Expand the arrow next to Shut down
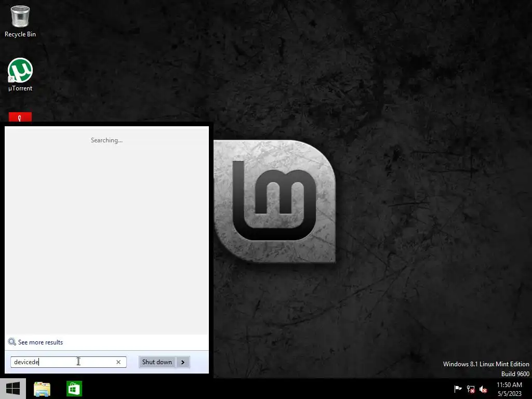Viewport: 532px width, 399px height. coord(183,362)
